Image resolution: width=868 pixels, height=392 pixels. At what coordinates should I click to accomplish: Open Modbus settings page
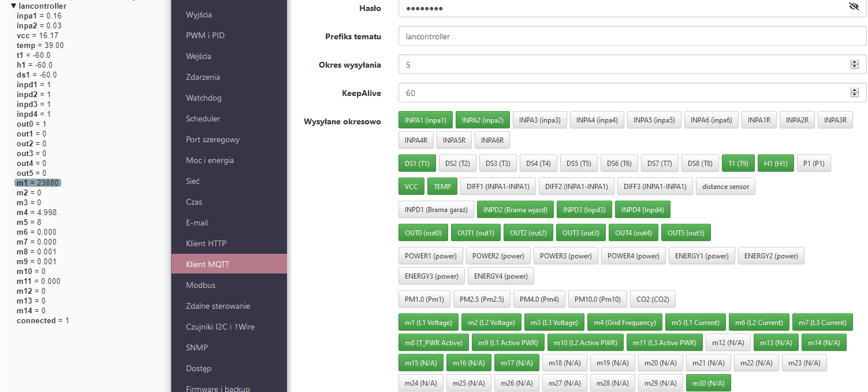(x=200, y=285)
